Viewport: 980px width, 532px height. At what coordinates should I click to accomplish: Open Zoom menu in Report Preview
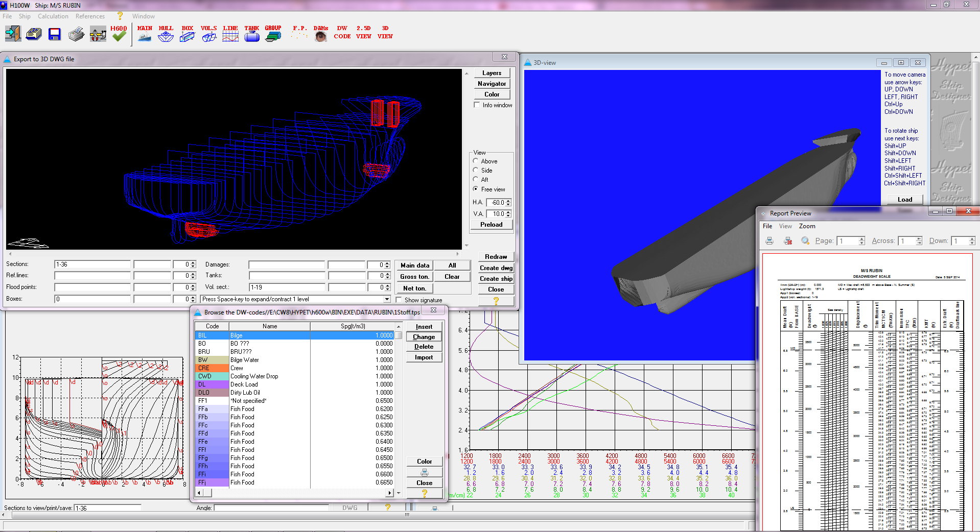(x=807, y=226)
